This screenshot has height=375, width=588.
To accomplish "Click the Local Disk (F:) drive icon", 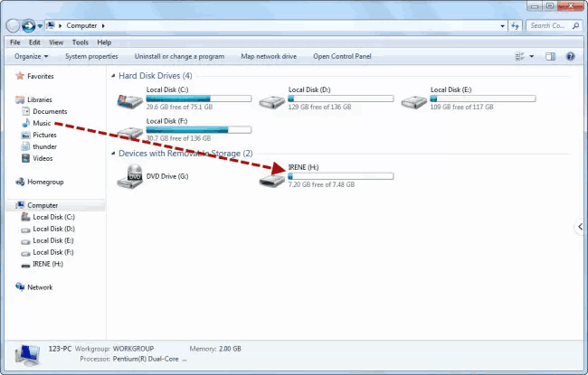I will click(x=130, y=131).
